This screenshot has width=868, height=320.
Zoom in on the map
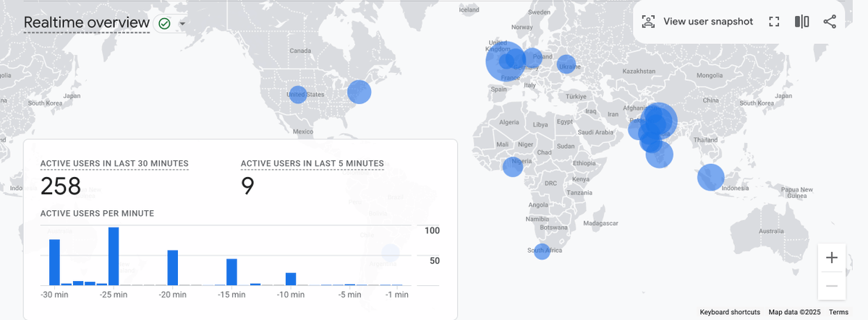click(x=832, y=258)
